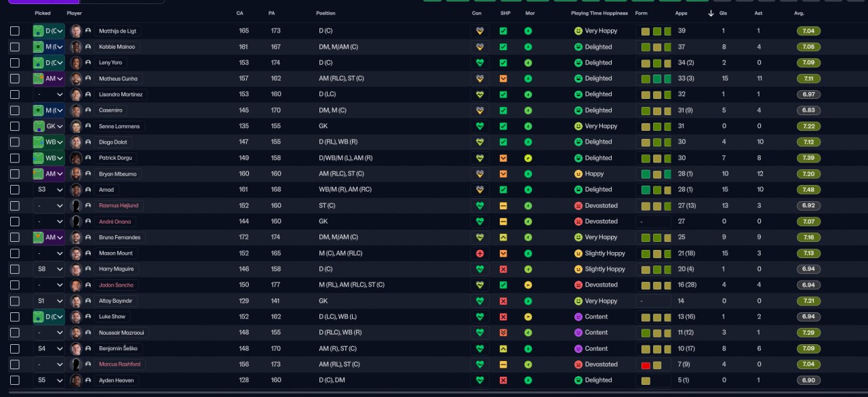
Task: Click morale icon for Luke Shaw
Action: [528, 317]
